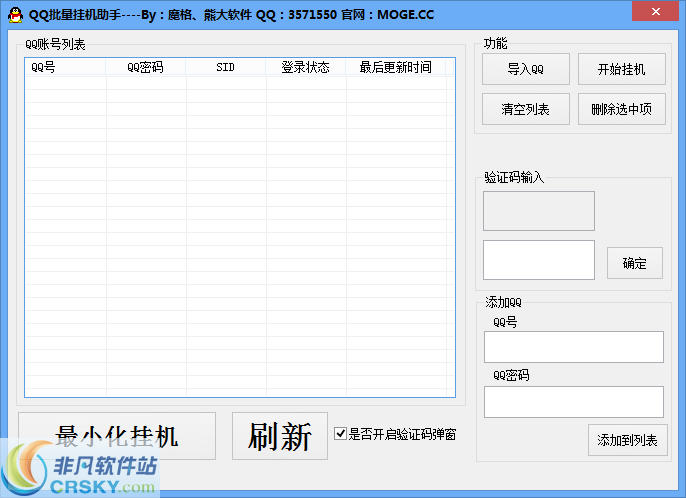This screenshot has width=686, height=498.
Task: Confirm captcha with 确定 button
Action: [634, 263]
